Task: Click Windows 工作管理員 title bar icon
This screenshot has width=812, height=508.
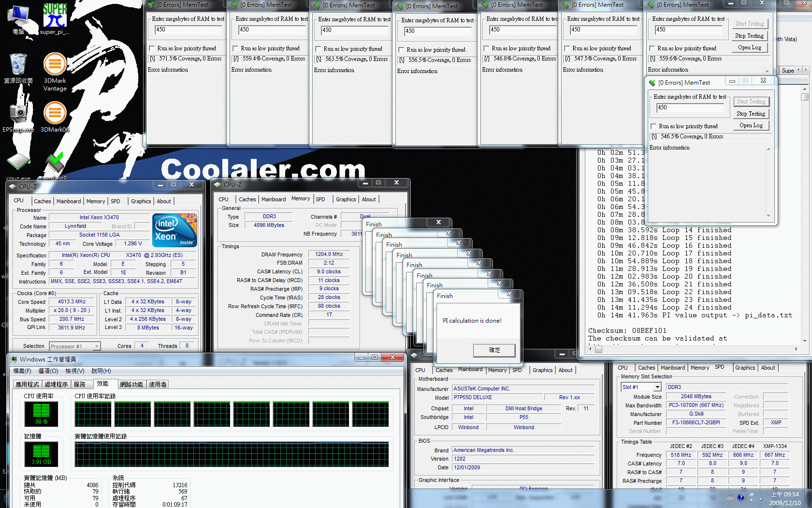Action: (13, 359)
